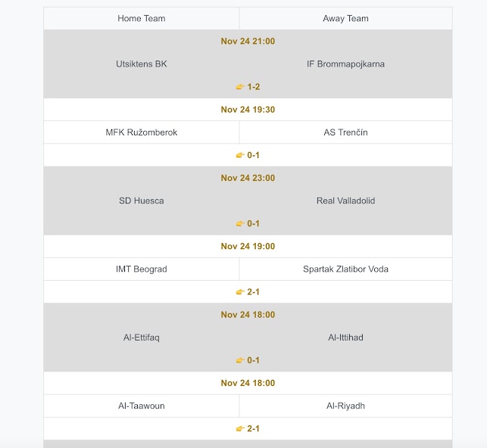
Task: Click the Home Team column header
Action: [x=142, y=18]
